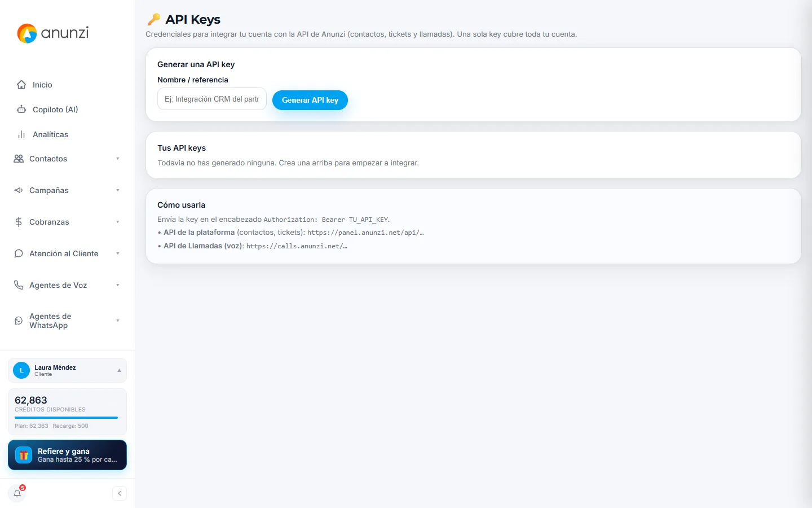Open the Laura Méndez user menu arrow

[119, 370]
